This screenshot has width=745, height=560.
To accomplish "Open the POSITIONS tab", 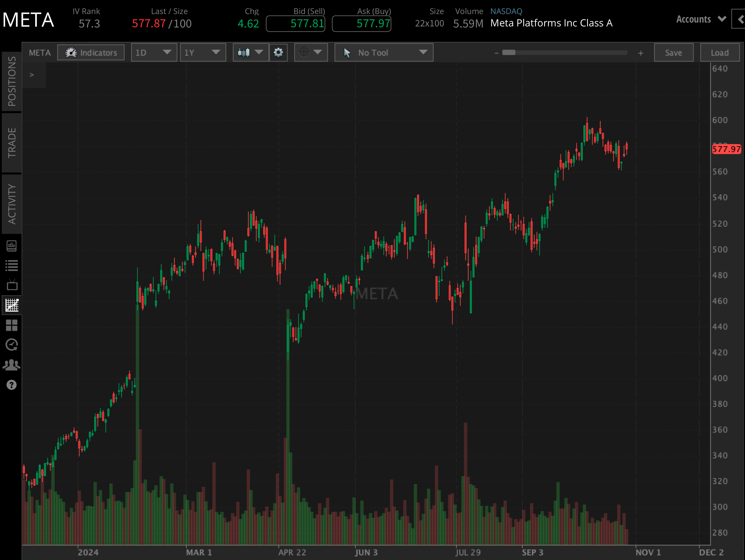I will click(x=12, y=81).
